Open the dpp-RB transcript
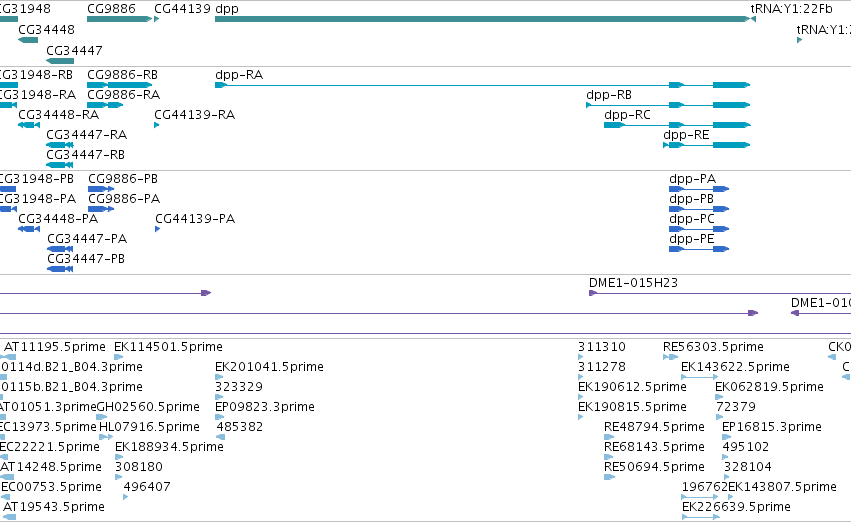This screenshot has height=522, width=851. 668,105
